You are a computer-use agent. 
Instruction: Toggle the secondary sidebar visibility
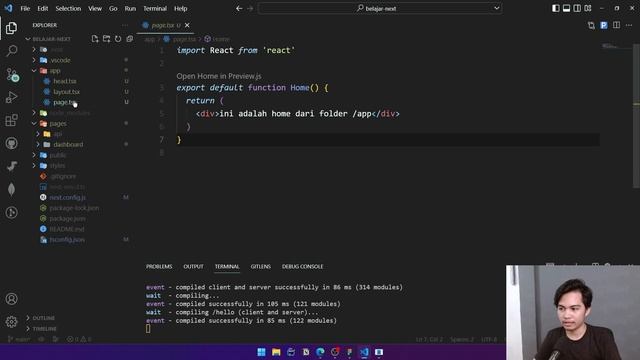tap(577, 8)
